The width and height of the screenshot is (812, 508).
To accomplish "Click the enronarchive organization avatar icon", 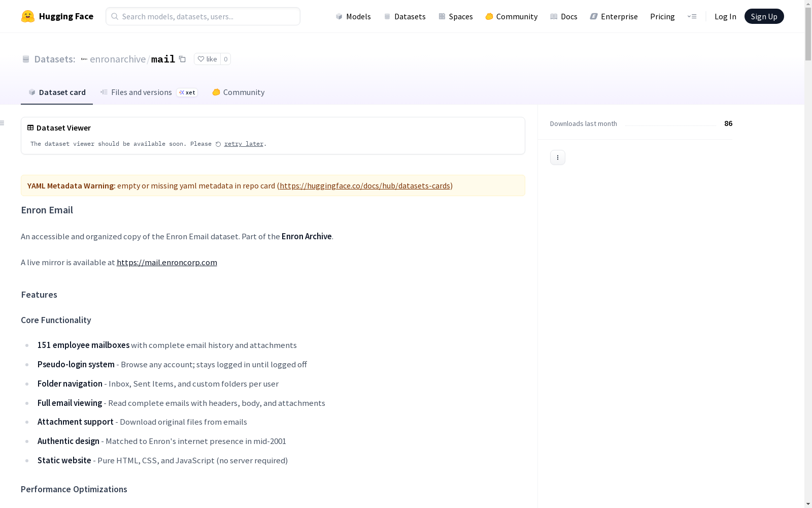I will point(84,59).
